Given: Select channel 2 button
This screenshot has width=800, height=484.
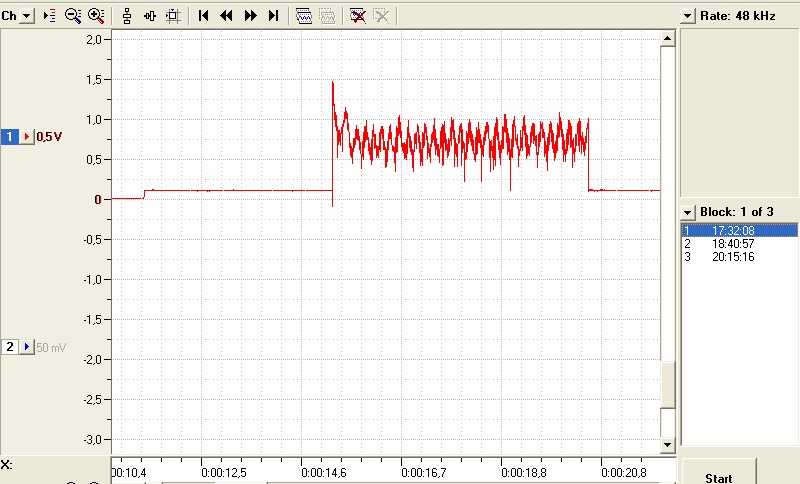Looking at the screenshot, I should click(x=9, y=347).
